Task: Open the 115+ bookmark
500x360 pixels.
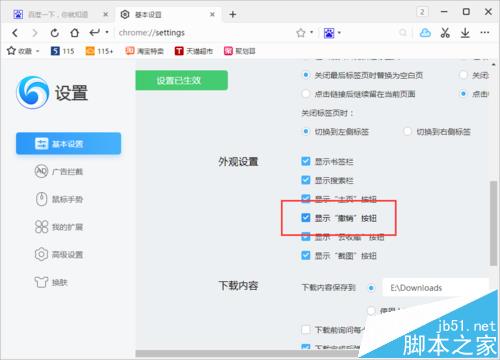Action: [x=99, y=51]
